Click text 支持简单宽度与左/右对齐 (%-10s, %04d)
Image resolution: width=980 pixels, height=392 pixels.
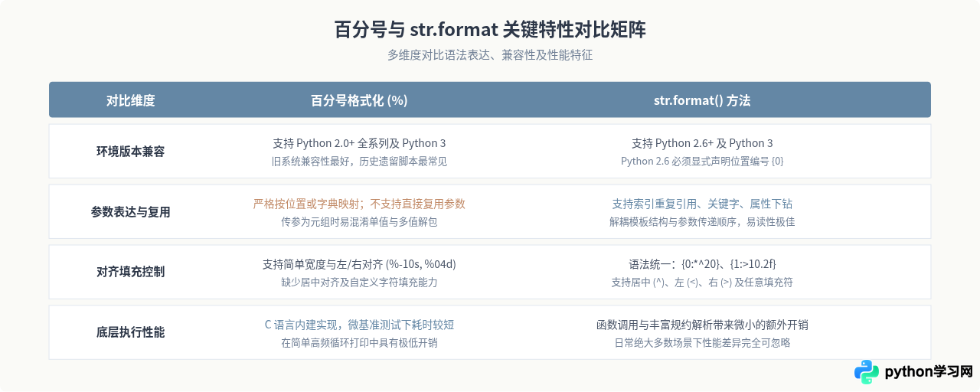coord(359,264)
